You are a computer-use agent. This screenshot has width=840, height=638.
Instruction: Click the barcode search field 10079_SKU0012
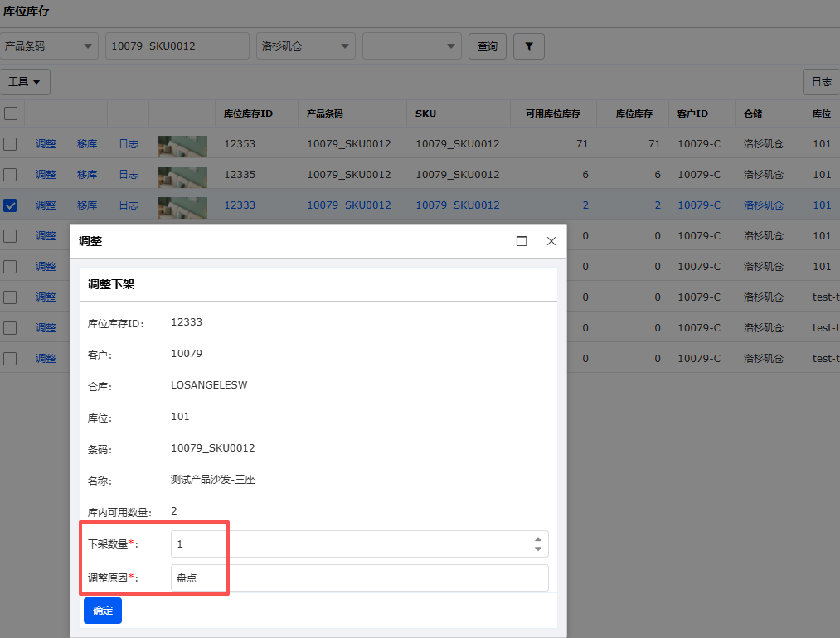coord(177,46)
